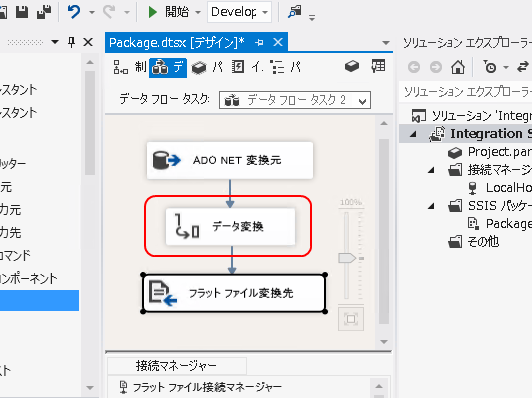
Task: Click connection manager pane scroll up arrow
Action: 379,386
